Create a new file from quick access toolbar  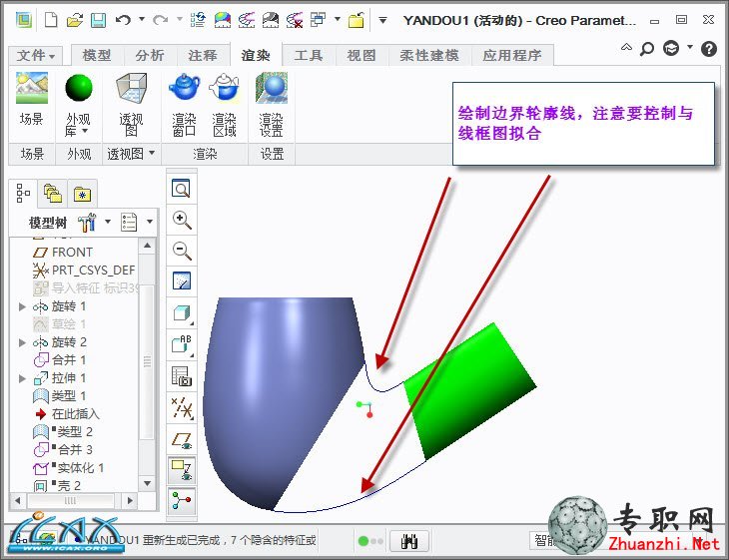pyautogui.click(x=51, y=20)
